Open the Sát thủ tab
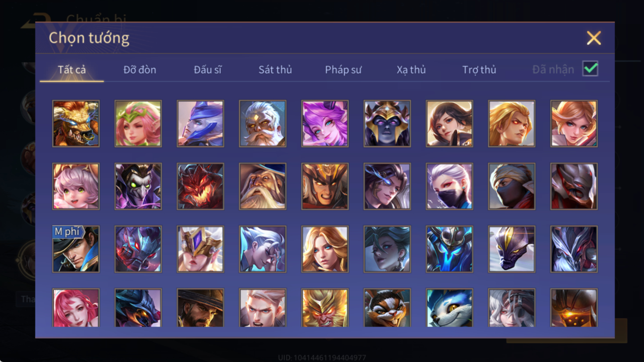Image resolution: width=644 pixels, height=362 pixels. (x=275, y=70)
